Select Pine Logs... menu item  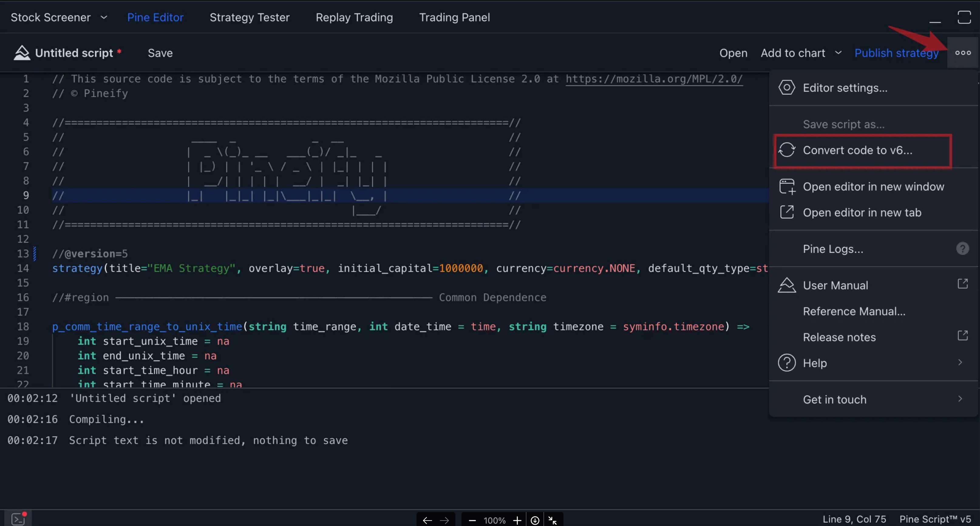click(x=873, y=249)
